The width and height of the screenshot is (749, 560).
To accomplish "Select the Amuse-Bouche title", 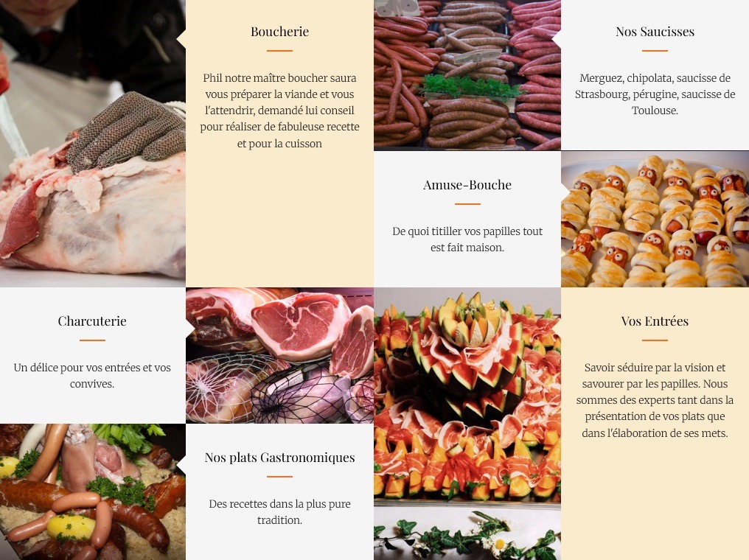I will click(467, 185).
